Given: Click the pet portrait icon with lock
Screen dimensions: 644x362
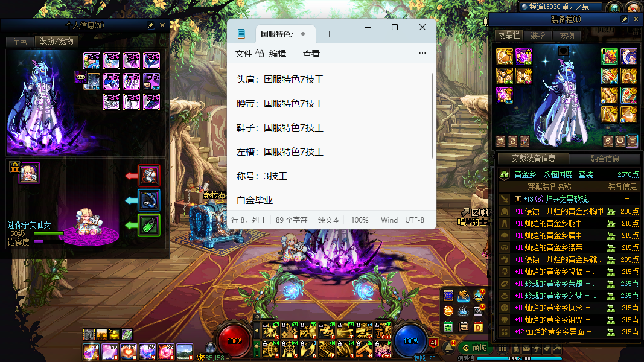Looking at the screenshot, I should [x=28, y=173].
